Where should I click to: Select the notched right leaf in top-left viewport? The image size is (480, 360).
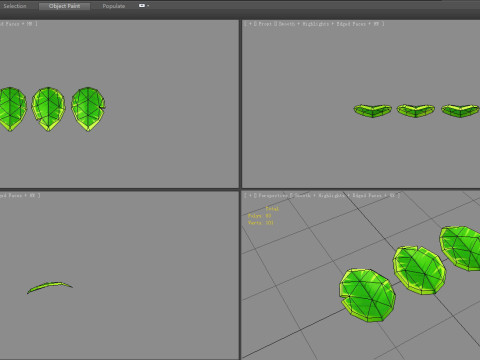tap(88, 109)
